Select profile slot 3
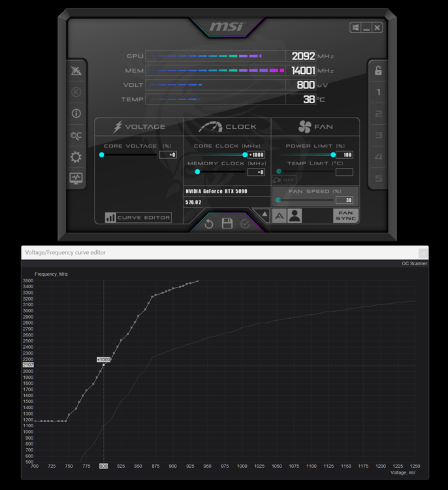Viewport: 448px width, 490px height. (x=378, y=135)
